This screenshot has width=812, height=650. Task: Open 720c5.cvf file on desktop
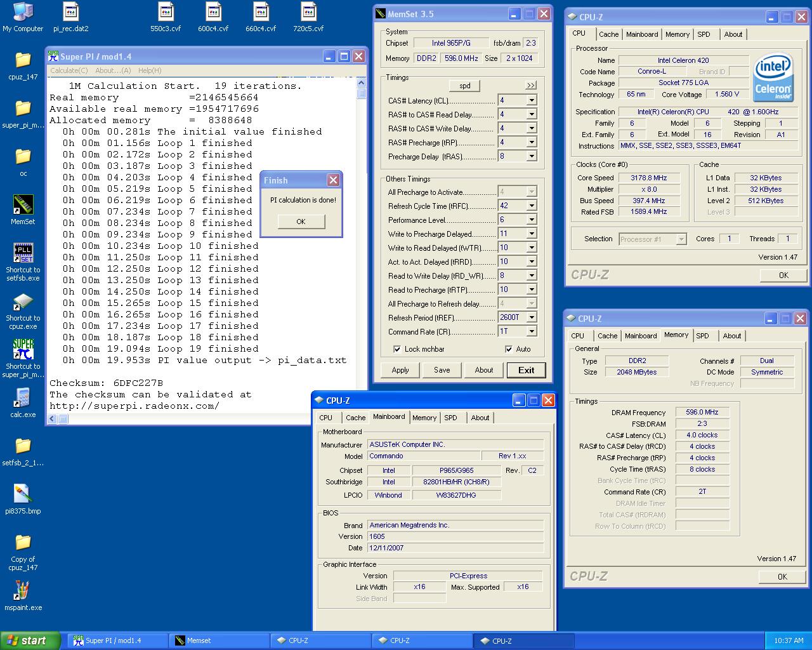[308, 17]
